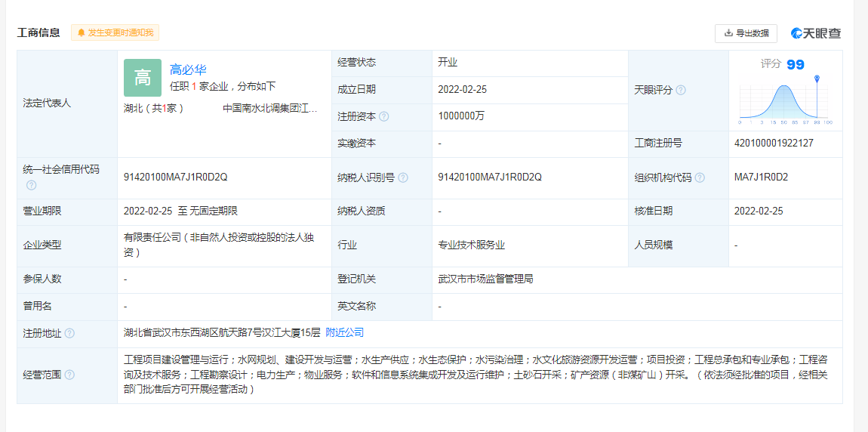This screenshot has height=432, width=868.
Task: Click 经营状态 value 开业
Action: 448,63
